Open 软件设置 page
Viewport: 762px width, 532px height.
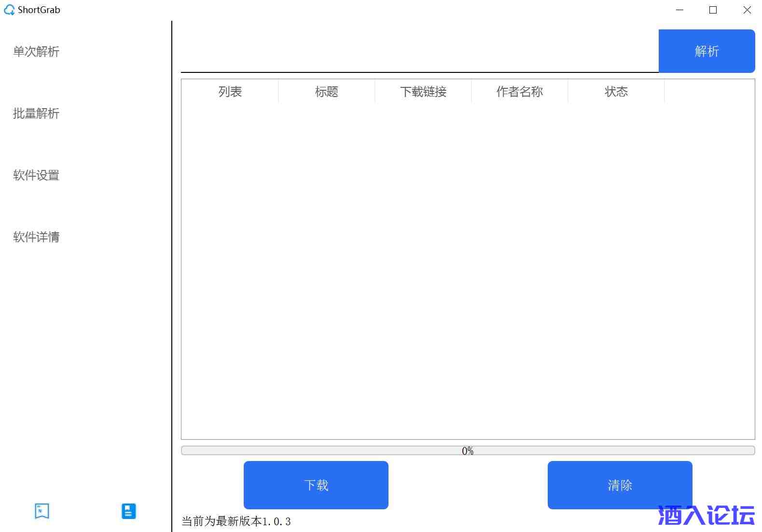coord(36,175)
